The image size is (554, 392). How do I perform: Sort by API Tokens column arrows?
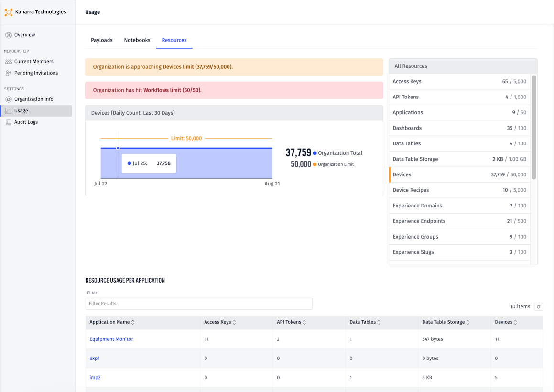[304, 322]
